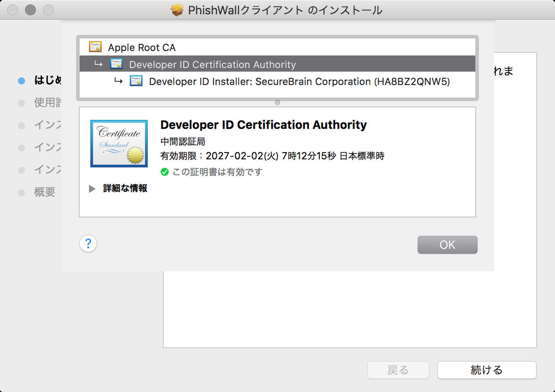Click the large Certificate Standard image
555x392 pixels.
pos(119,143)
